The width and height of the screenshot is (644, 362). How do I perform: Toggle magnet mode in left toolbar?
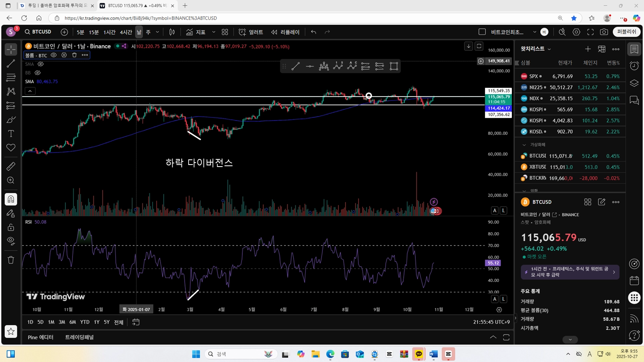(11, 199)
